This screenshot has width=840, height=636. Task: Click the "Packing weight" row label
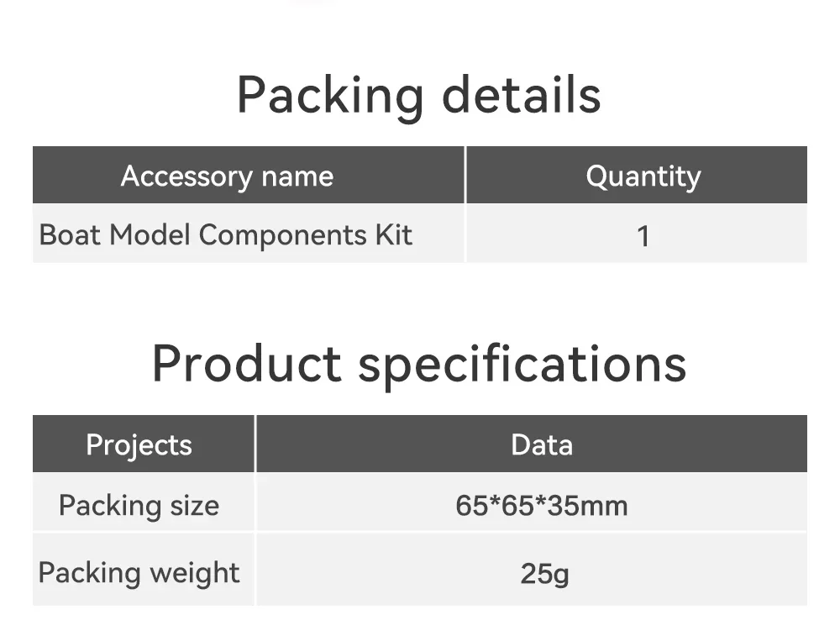point(139,572)
